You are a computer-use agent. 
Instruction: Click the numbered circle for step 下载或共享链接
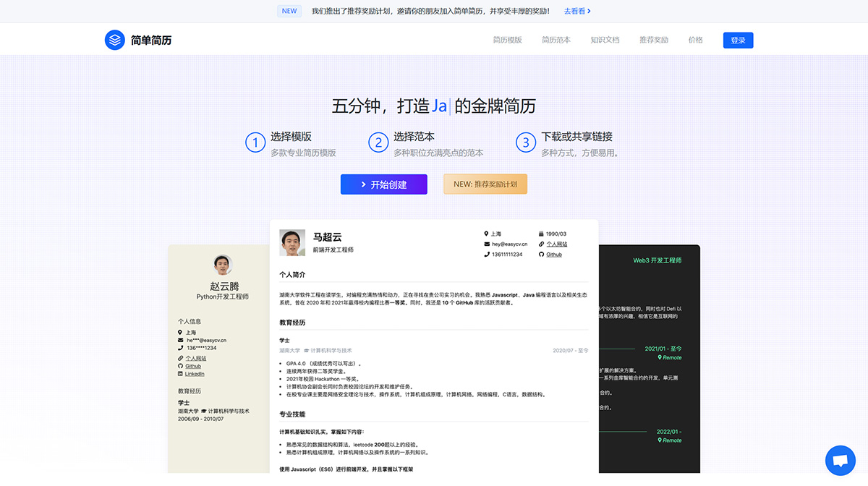(x=526, y=142)
